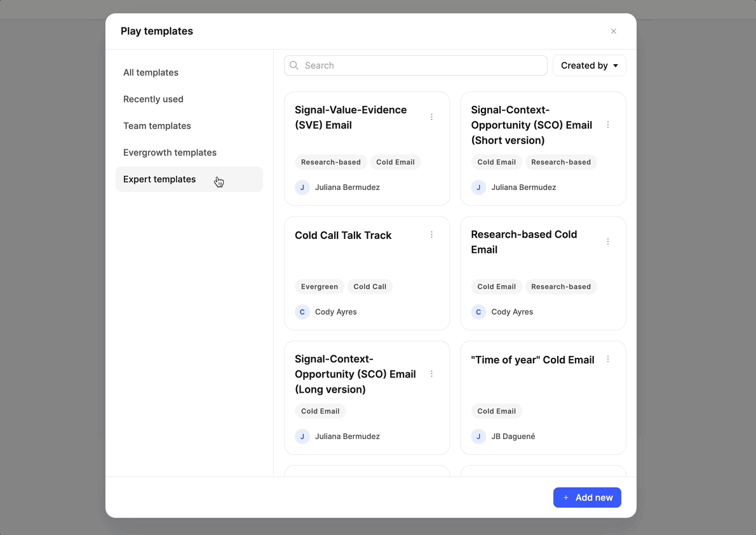Screen dimensions: 756x535
Task: Click Cody Ayres avatar on Research-based Cold Email
Action: (x=478, y=312)
